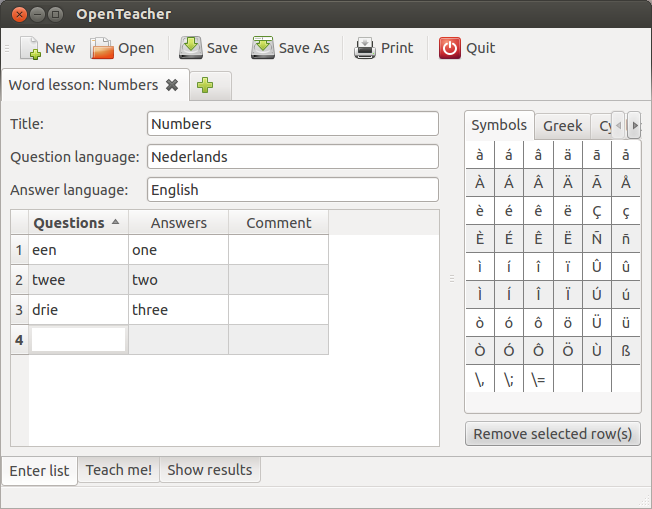This screenshot has width=652, height=509.
Task: Click the Question language field
Action: tap(293, 156)
